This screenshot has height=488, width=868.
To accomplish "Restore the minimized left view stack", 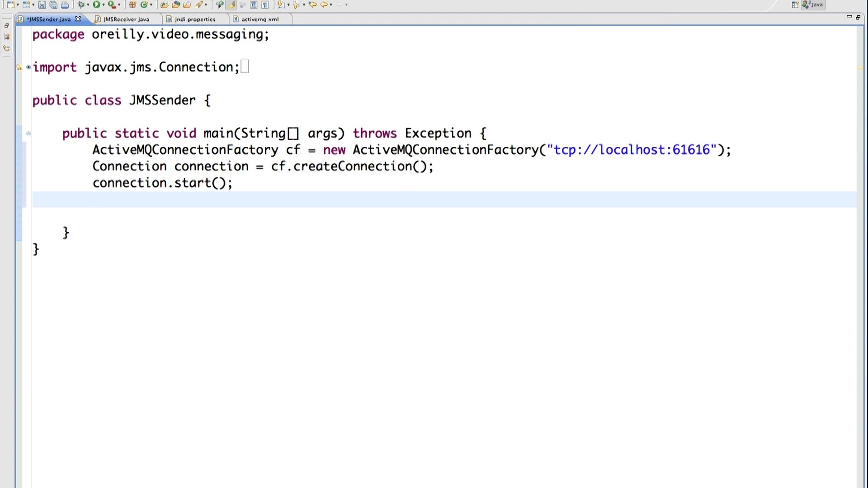I will (x=7, y=26).
